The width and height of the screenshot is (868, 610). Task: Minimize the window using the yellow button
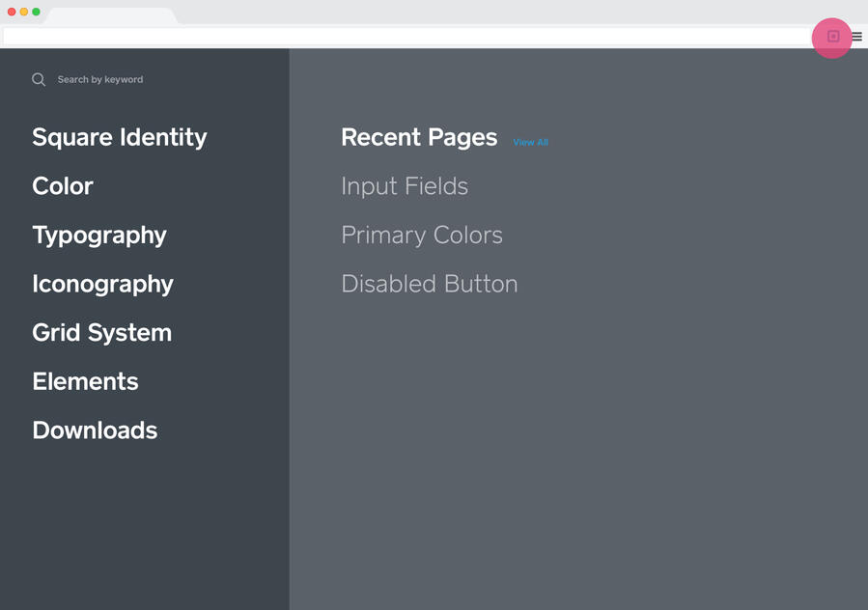[x=24, y=12]
